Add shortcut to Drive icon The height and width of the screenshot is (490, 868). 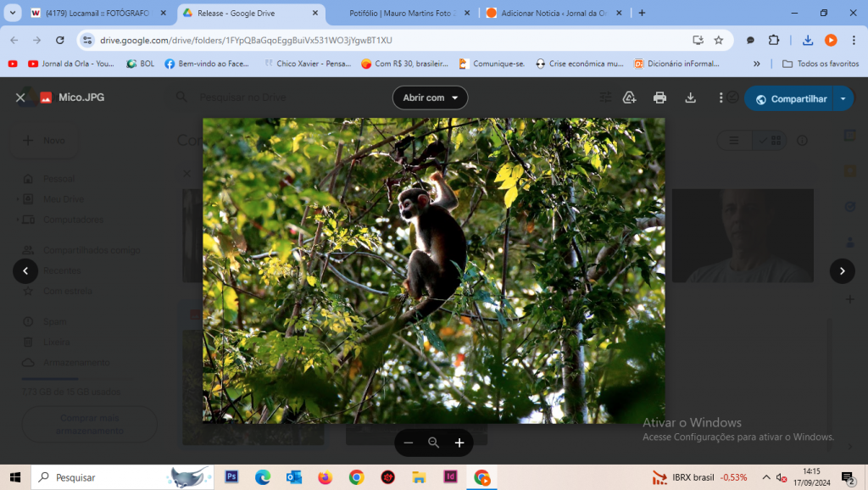click(630, 98)
